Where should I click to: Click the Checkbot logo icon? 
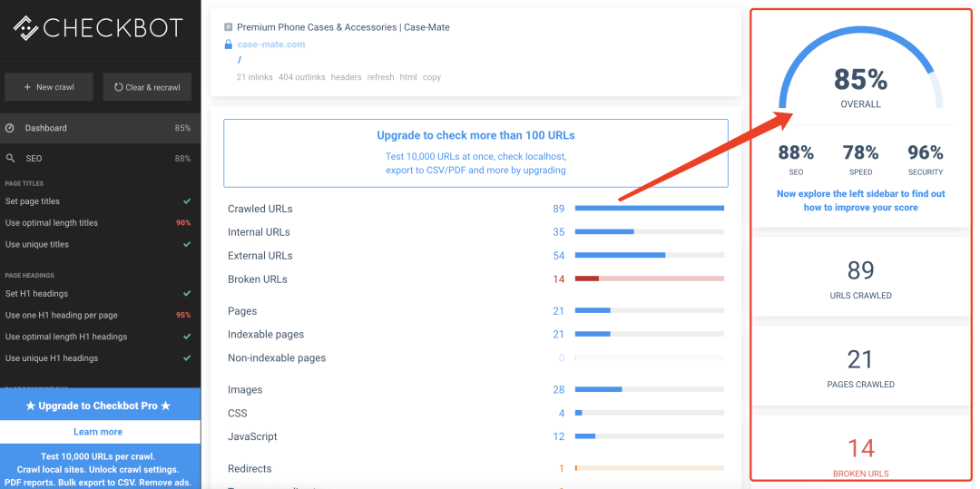26,28
